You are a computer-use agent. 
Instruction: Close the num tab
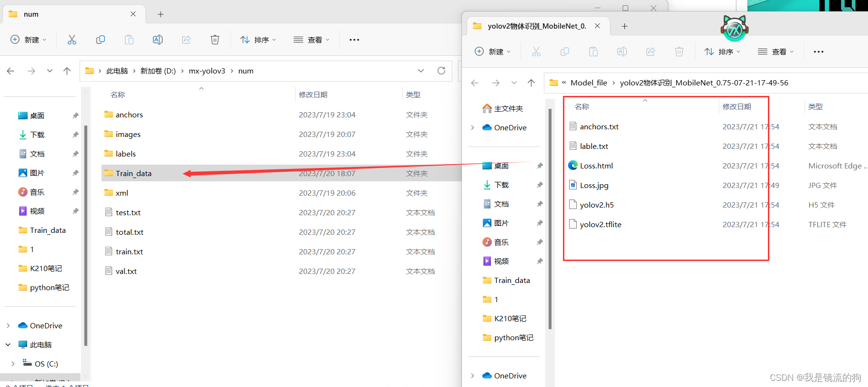[x=133, y=14]
